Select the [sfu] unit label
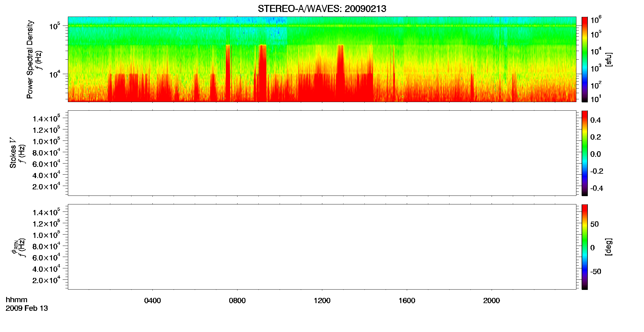This screenshot has height=332, width=644. point(609,59)
